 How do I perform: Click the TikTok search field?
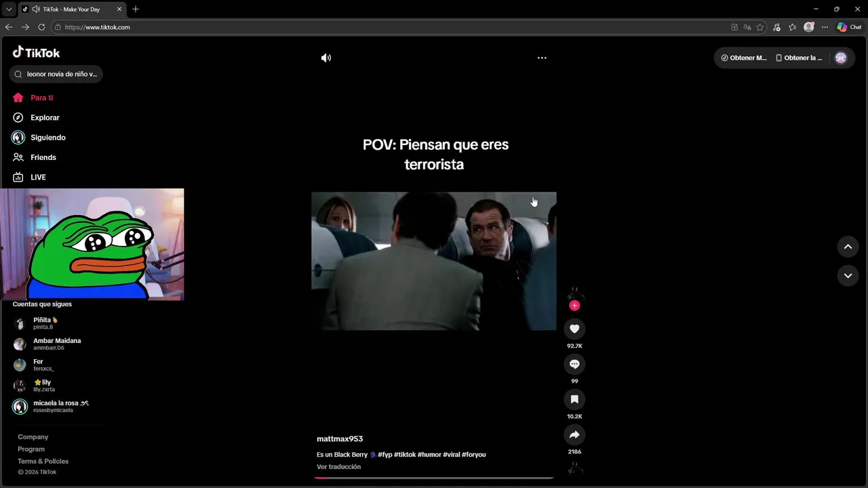point(56,74)
